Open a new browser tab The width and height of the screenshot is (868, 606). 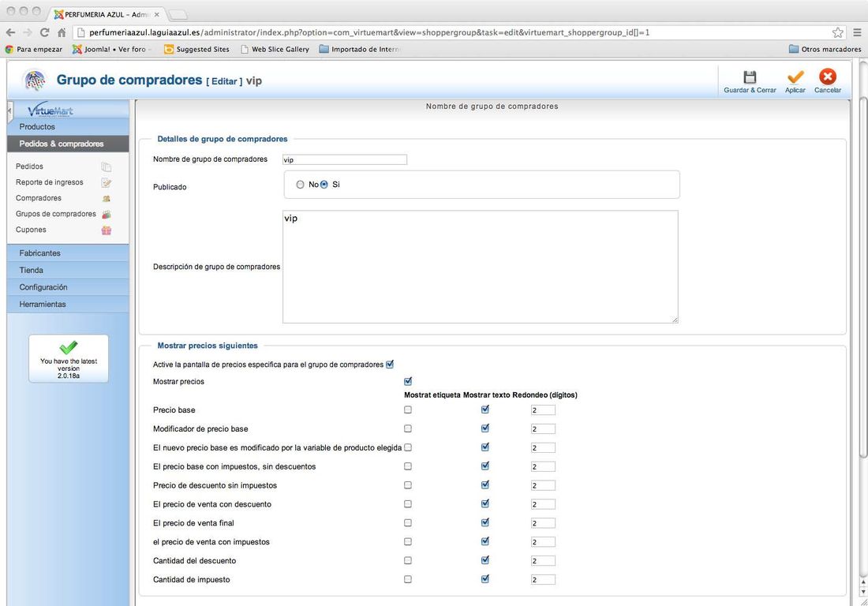point(177,14)
